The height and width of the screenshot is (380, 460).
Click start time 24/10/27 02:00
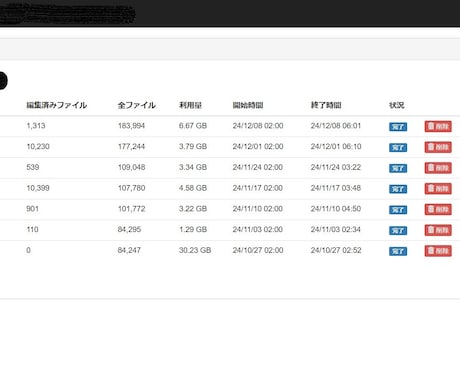pos(258,250)
